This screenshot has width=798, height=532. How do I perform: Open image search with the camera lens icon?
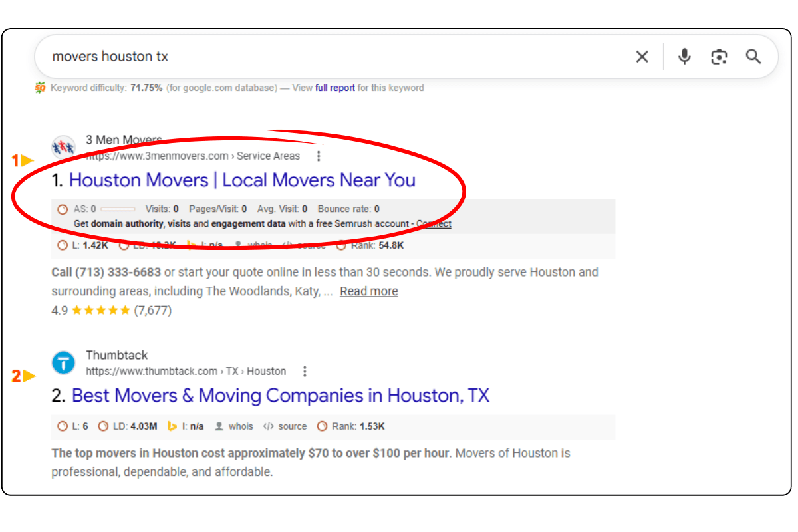coord(719,57)
